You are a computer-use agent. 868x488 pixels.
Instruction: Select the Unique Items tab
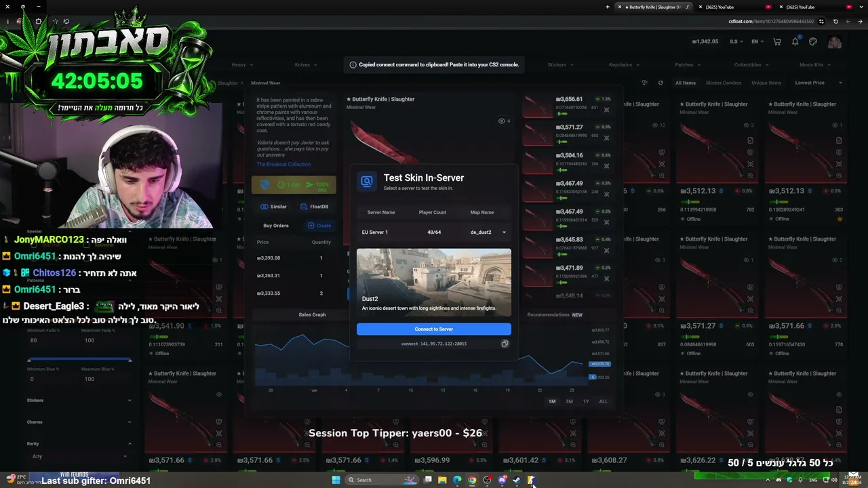[x=766, y=83]
